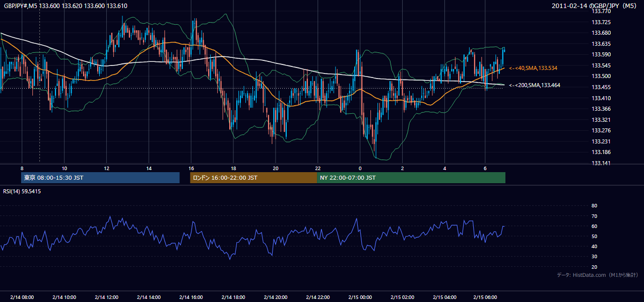Click the RSI scale value 60
Viewport: 644px width, 302px height.
[594, 226]
